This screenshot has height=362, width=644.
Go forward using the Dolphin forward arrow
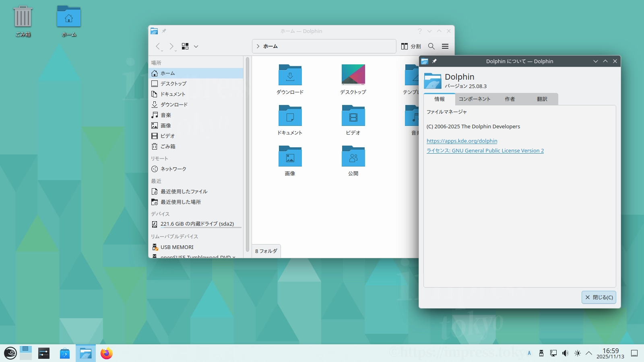[x=171, y=46]
